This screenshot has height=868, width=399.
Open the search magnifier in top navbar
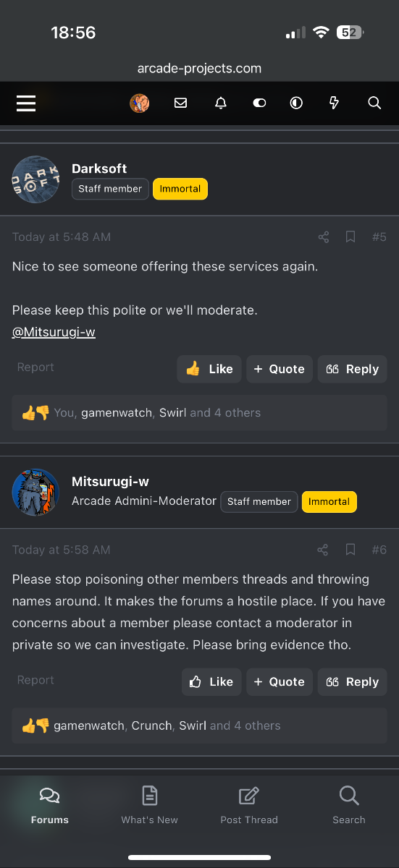point(374,103)
